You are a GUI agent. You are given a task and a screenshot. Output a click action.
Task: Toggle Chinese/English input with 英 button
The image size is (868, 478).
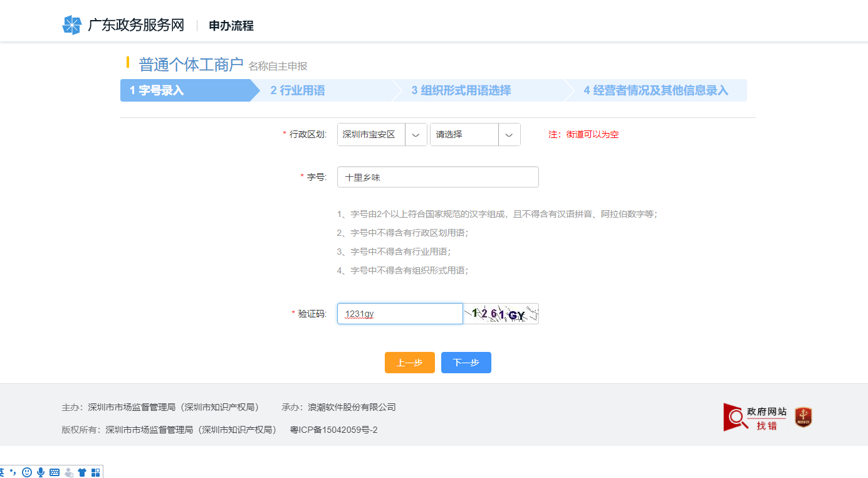(4, 472)
